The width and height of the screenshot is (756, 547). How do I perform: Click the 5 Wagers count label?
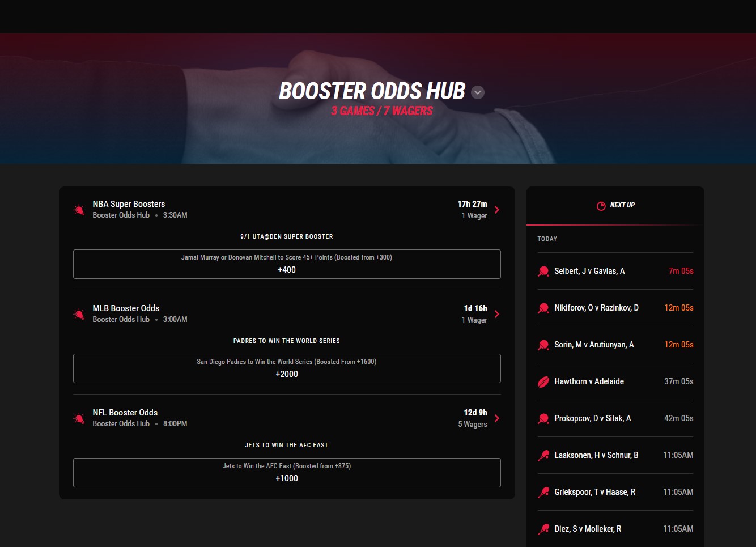(x=473, y=424)
